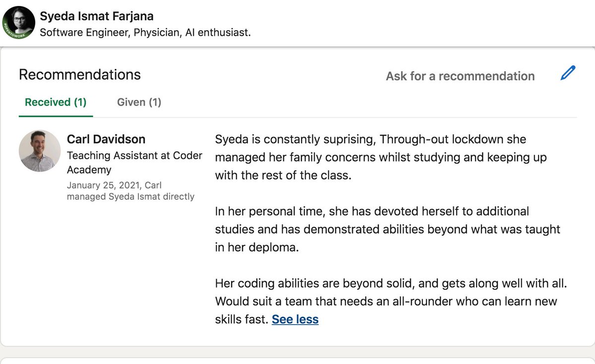Click the 'managed Syeda Ismat directly' text

tap(130, 196)
